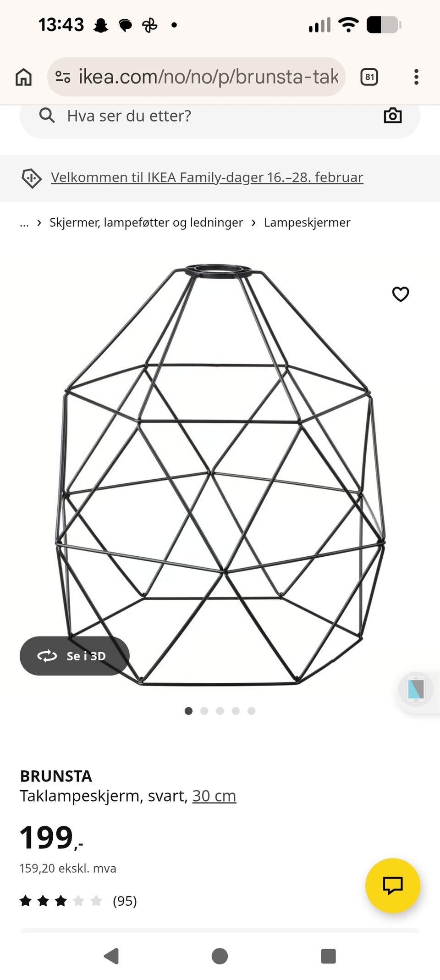Screen dimensions: 440x980
Task: Select the fifth product image dot
Action: pos(251,711)
